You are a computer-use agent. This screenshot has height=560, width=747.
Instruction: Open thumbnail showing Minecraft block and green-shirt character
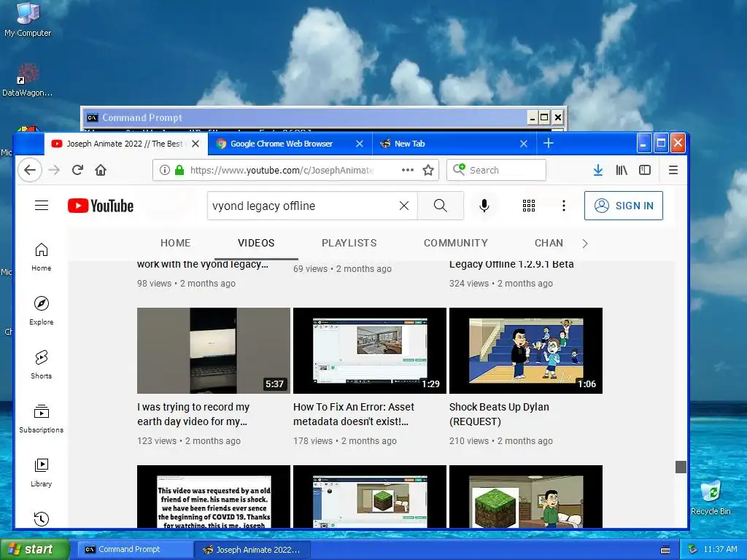(526, 497)
